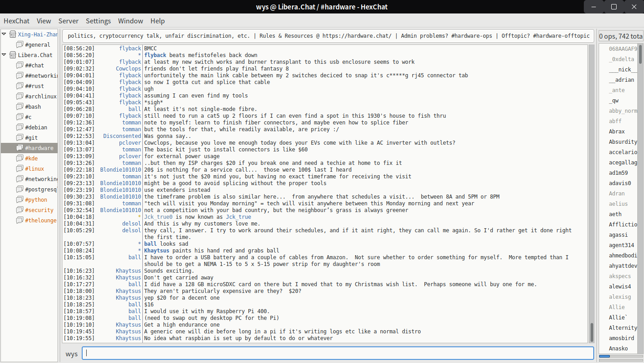The image size is (644, 363).
Task: Click the ##chat channel icon
Action: pyautogui.click(x=20, y=65)
